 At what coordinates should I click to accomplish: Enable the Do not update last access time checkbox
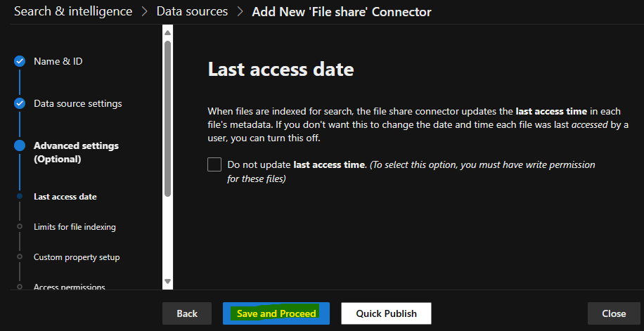click(x=214, y=164)
